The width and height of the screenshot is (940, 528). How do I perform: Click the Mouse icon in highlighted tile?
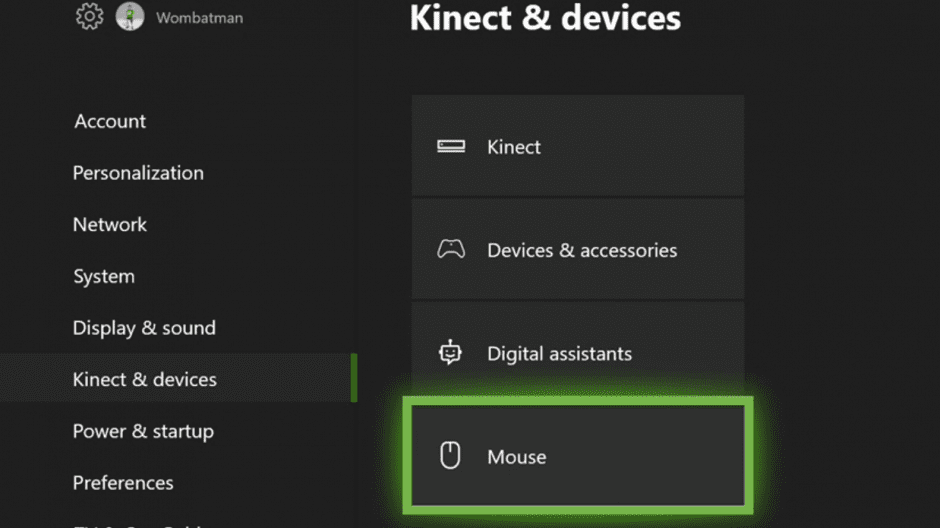pos(451,456)
